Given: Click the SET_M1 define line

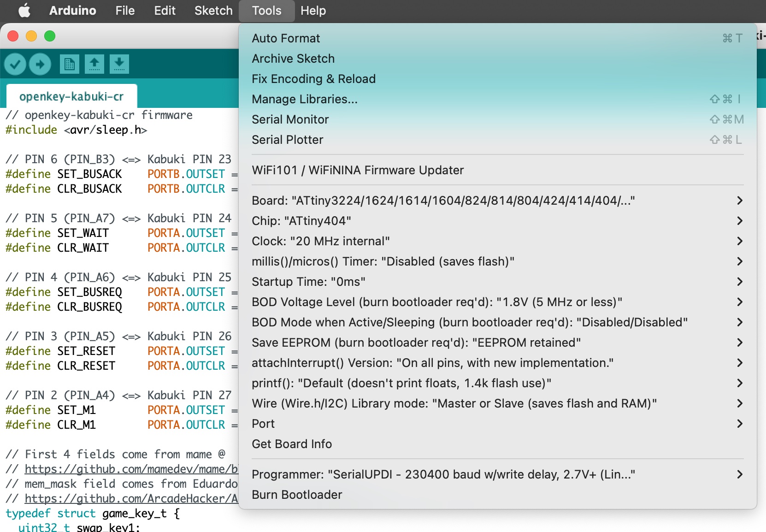Looking at the screenshot, I should 122,410.
